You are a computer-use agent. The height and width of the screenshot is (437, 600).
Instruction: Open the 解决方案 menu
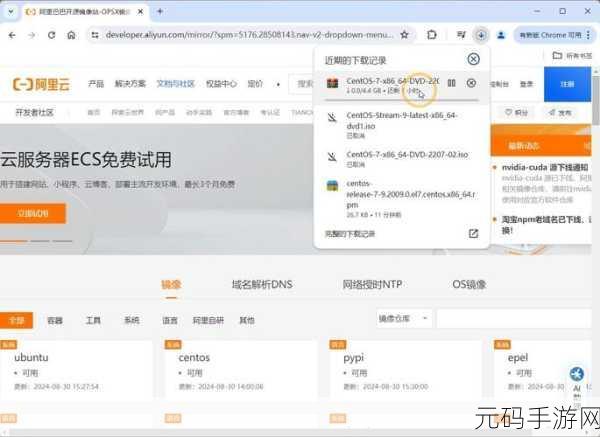tap(130, 83)
